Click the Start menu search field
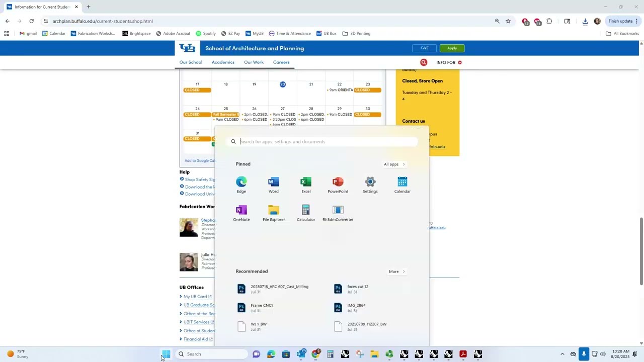Viewport: 644px width, 362px height. [x=322, y=142]
